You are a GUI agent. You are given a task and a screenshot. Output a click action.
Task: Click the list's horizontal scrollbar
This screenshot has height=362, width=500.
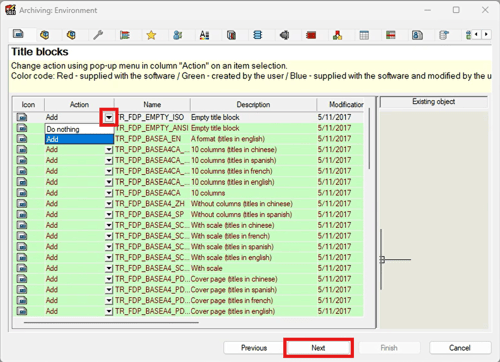pos(111,323)
